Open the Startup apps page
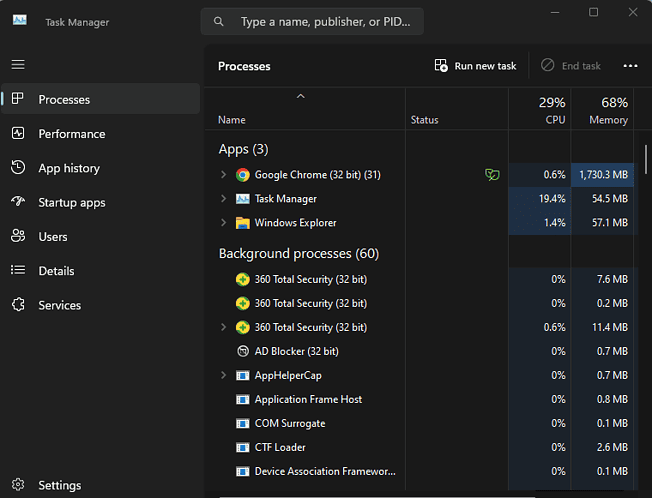This screenshot has height=498, width=652. [71, 202]
